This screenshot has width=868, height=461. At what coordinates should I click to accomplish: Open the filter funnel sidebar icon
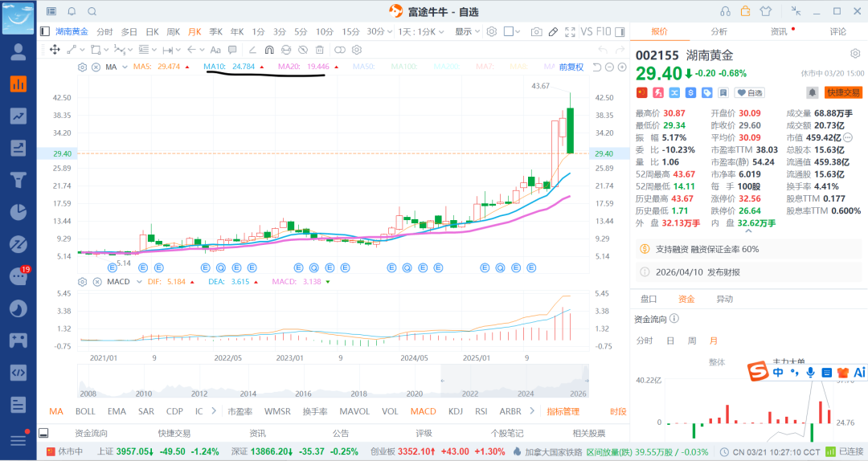[18, 180]
